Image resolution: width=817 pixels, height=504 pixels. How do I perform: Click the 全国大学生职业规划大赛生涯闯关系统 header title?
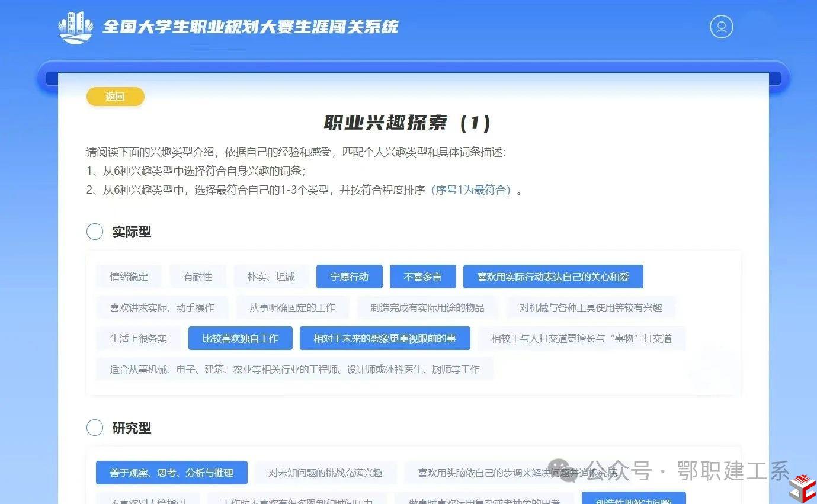coord(250,27)
